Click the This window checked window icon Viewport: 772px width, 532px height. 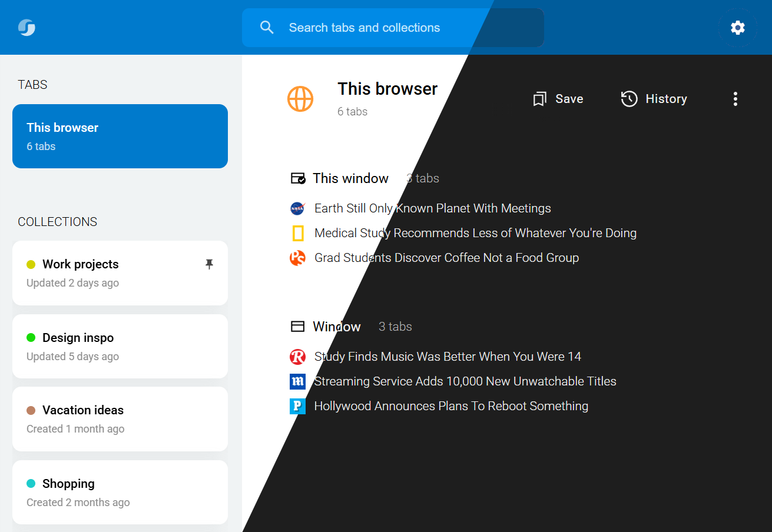[x=298, y=178]
